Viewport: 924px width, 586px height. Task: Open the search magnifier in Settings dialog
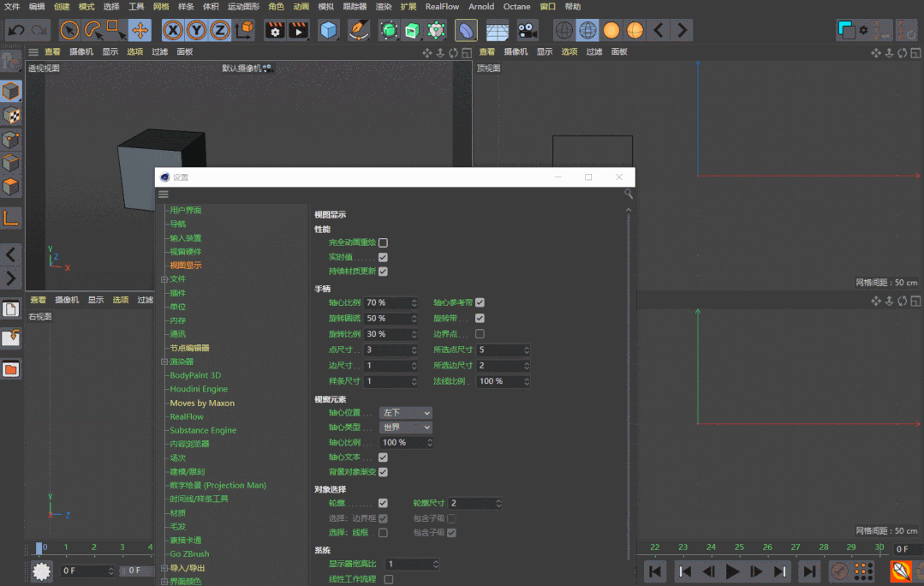[629, 194]
